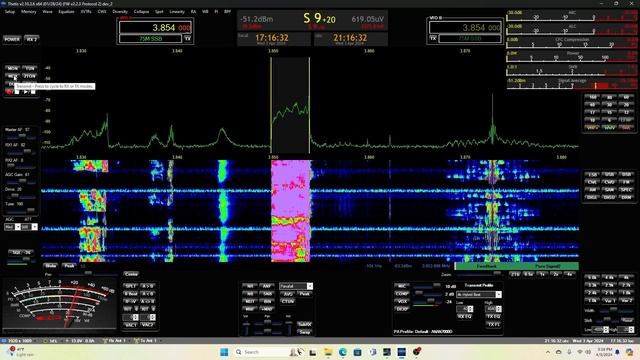Toggle the POWER button
The image size is (640, 360).
click(12, 39)
